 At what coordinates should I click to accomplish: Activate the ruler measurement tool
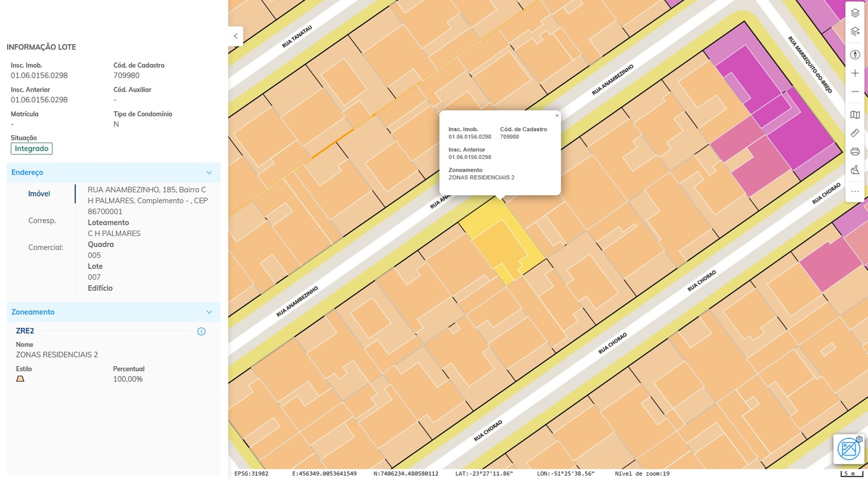pos(854,133)
